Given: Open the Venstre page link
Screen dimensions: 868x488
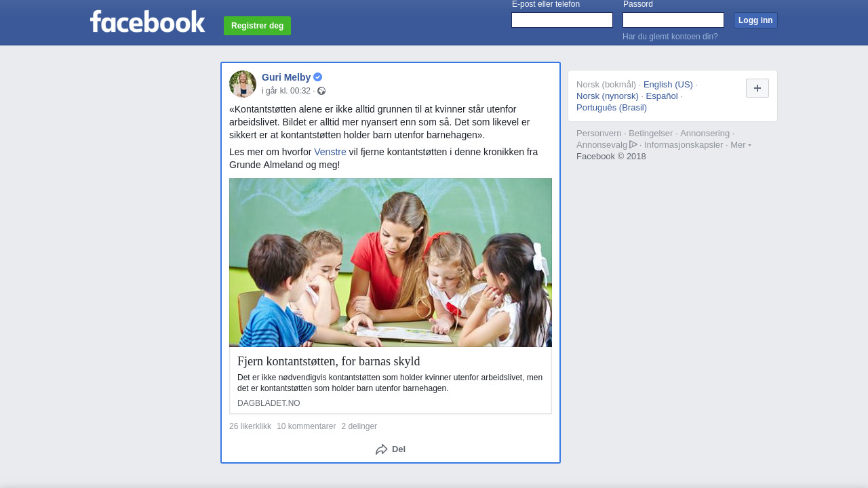Looking at the screenshot, I should pos(330,152).
